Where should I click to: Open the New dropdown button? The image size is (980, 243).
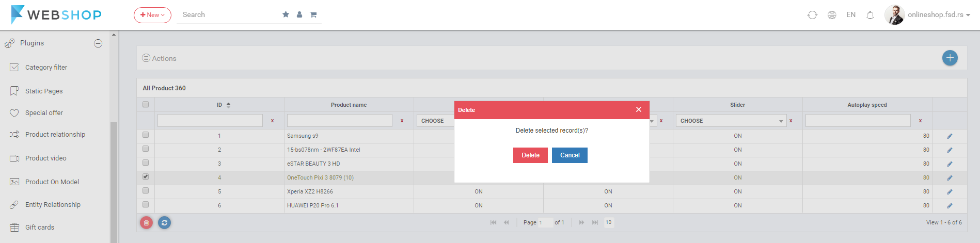point(152,15)
